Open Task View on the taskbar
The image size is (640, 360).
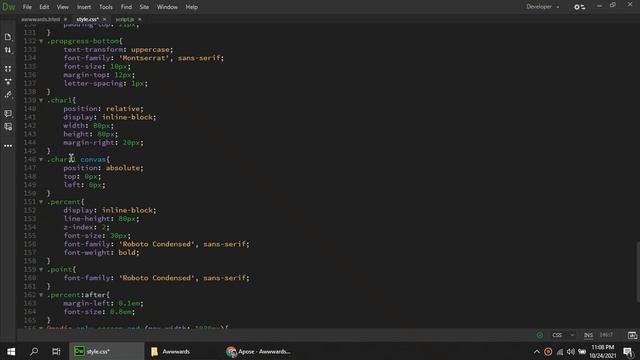click(56, 351)
